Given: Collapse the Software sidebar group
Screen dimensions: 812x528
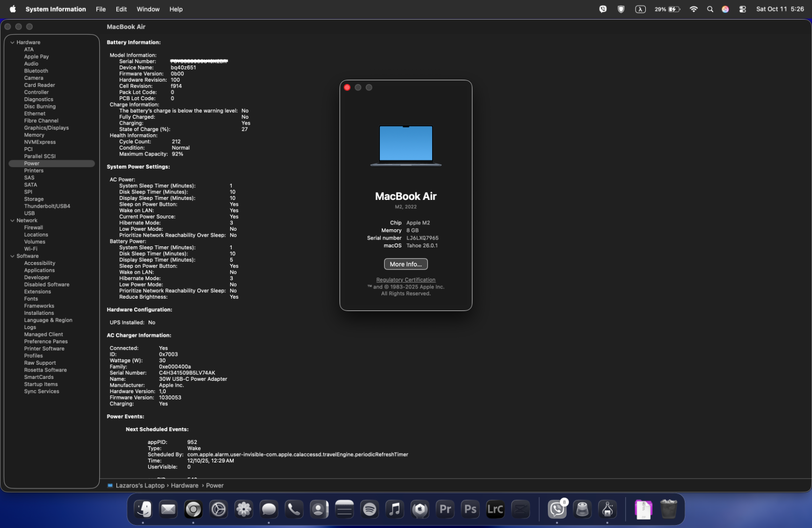Looking at the screenshot, I should 12,256.
